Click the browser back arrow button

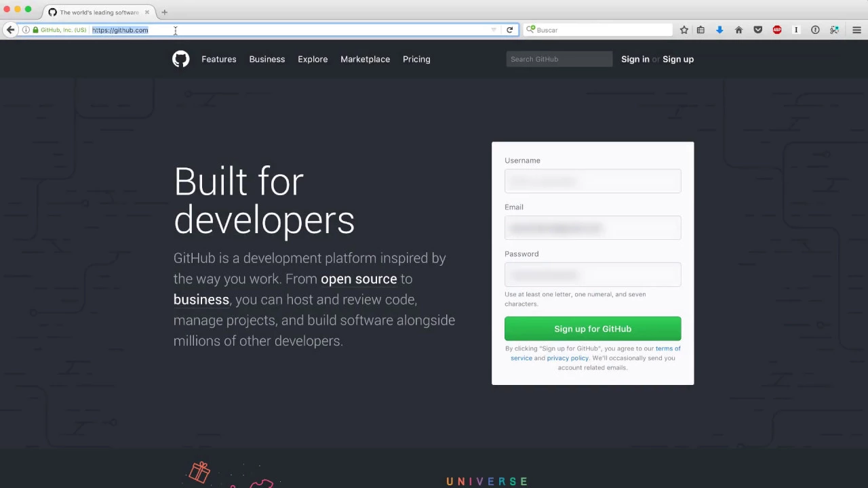(10, 30)
